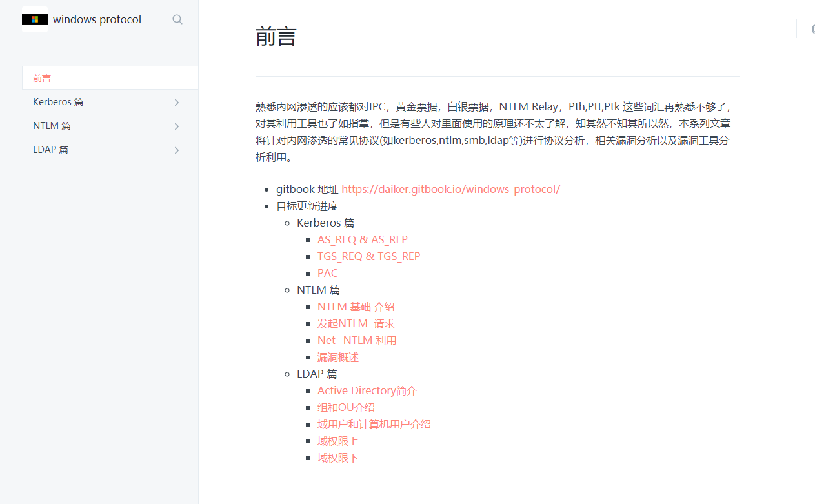
Task: Open the Net- NTLM 利用 link
Action: pos(357,340)
